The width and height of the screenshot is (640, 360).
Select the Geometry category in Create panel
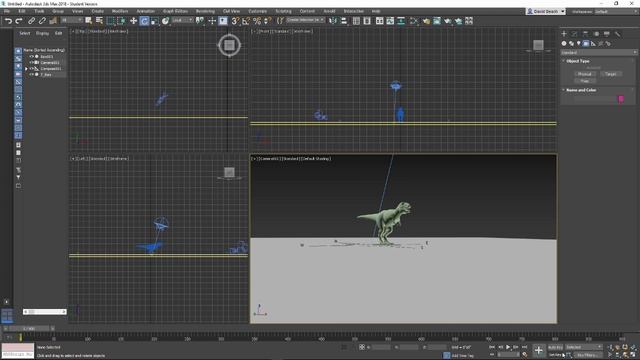pos(564,43)
